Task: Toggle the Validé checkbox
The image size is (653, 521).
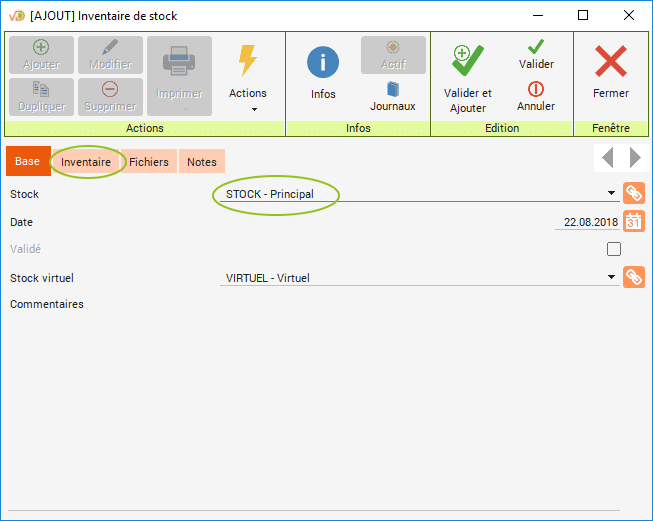Action: click(614, 249)
